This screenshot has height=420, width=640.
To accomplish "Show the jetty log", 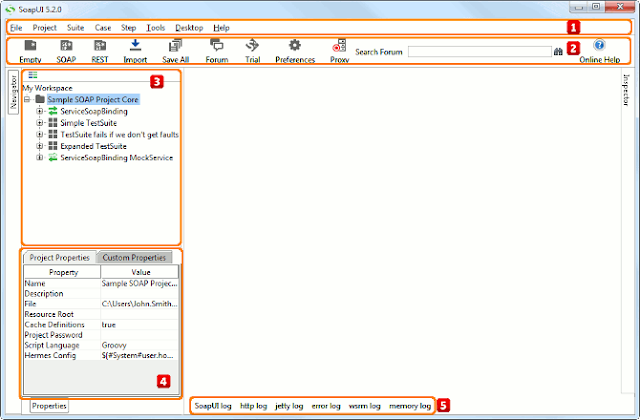I will coord(289,406).
